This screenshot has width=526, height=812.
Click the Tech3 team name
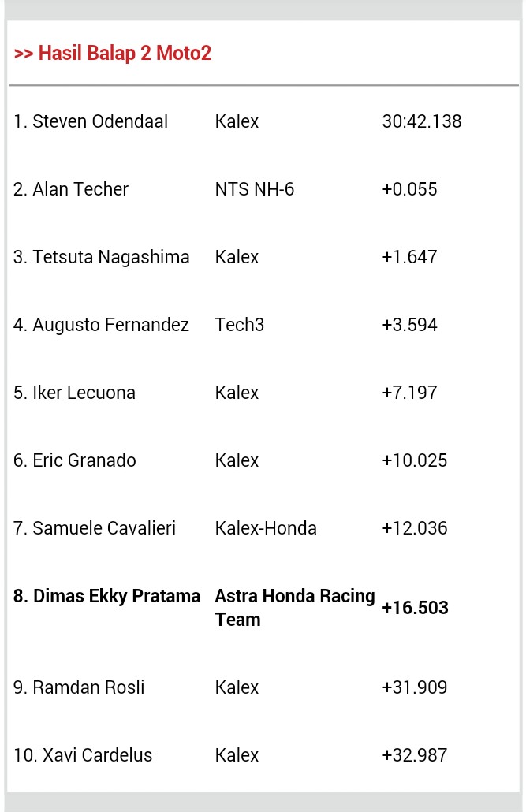[x=239, y=325]
